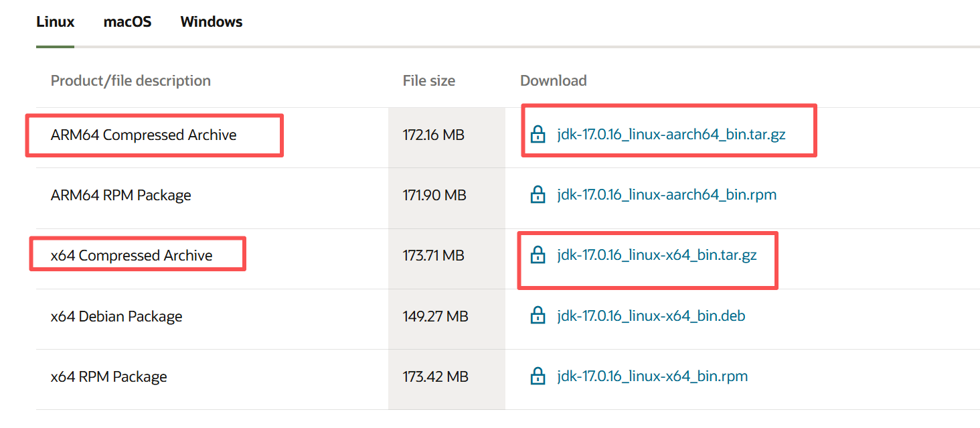This screenshot has width=980, height=428.
Task: Click lock icon beside aarch64 rpm download
Action: click(537, 195)
